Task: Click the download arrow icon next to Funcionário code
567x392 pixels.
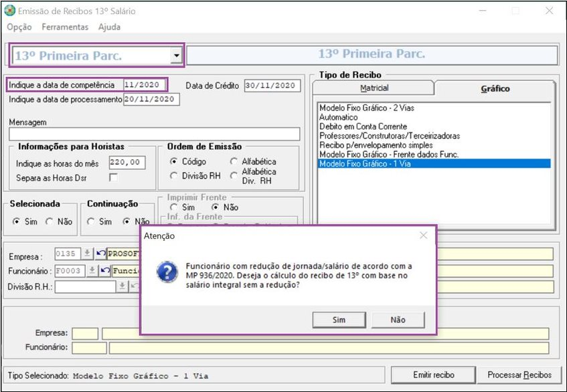Action: coord(92,270)
